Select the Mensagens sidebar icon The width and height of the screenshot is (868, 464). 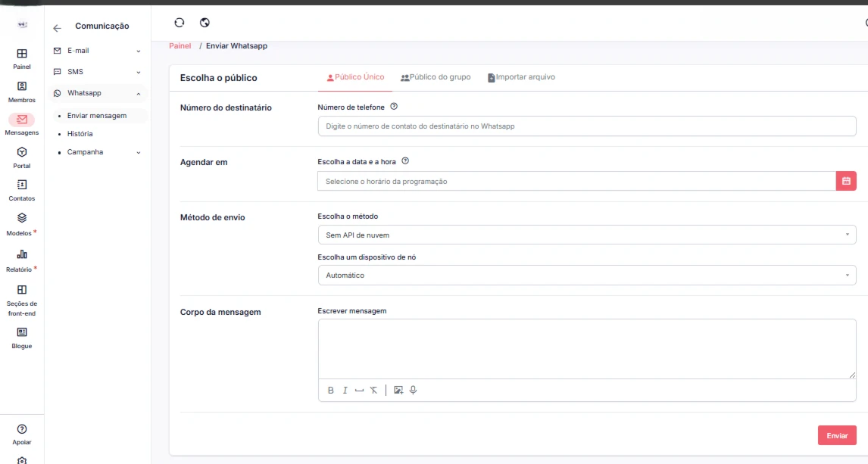pos(22,120)
